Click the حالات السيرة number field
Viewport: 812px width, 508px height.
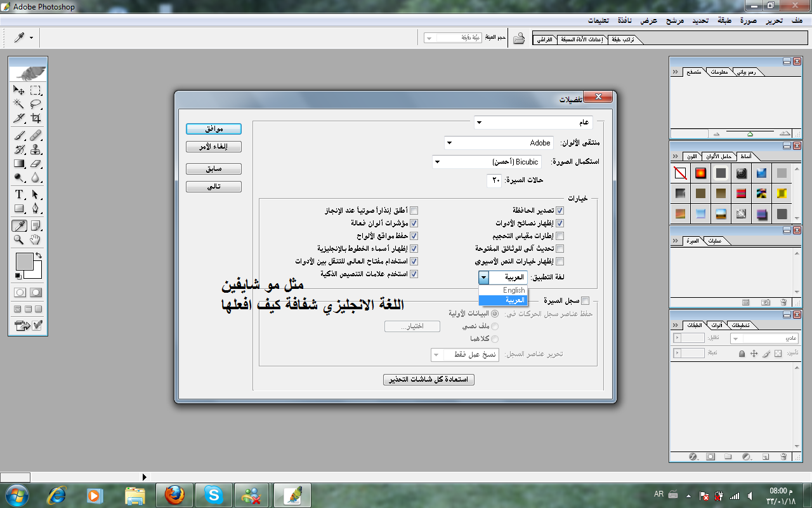click(x=495, y=180)
